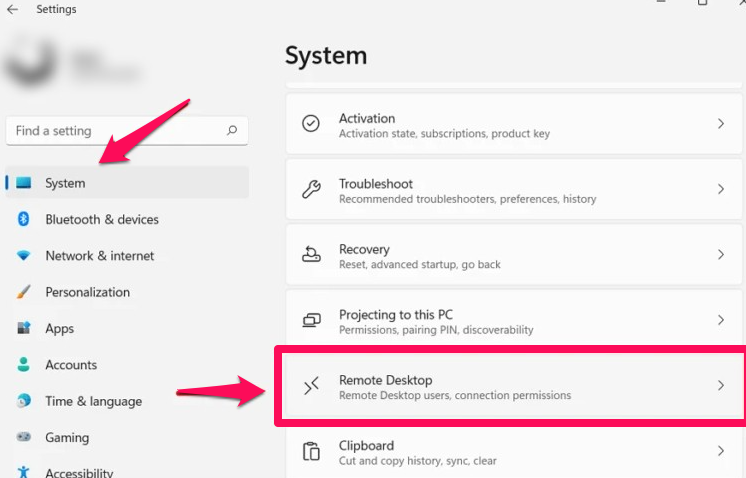The image size is (746, 478).
Task: Click the Bluetooth icon in sidebar
Action: click(23, 219)
